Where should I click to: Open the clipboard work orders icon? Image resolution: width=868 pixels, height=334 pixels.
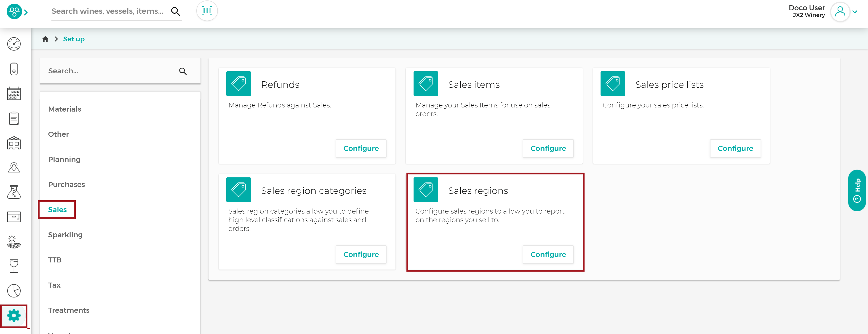pos(14,118)
